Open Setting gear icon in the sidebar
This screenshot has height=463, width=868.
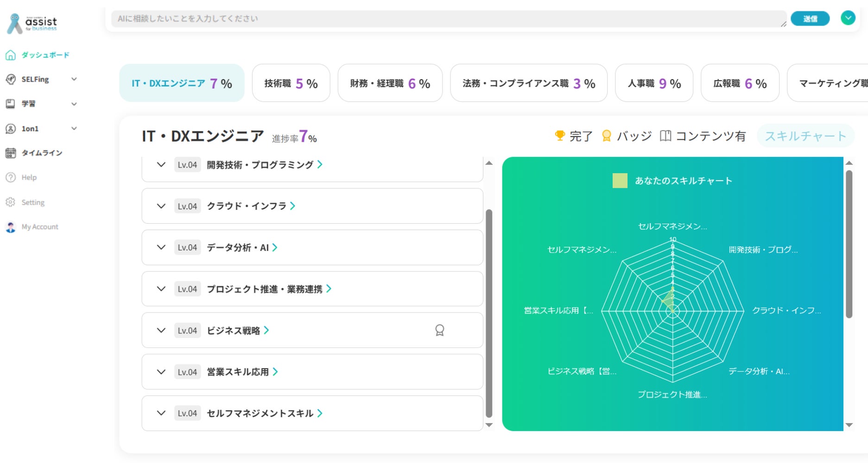[x=10, y=202]
